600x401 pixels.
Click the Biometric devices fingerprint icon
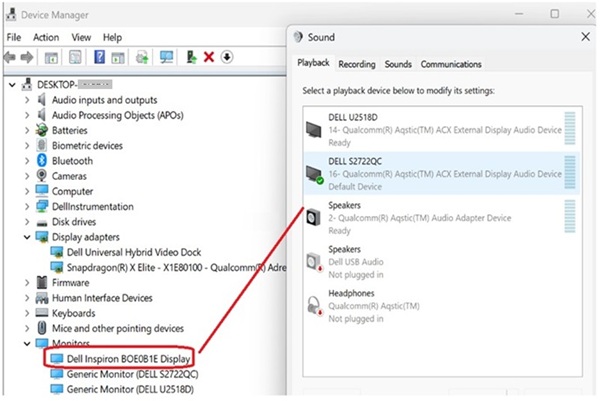(42, 145)
